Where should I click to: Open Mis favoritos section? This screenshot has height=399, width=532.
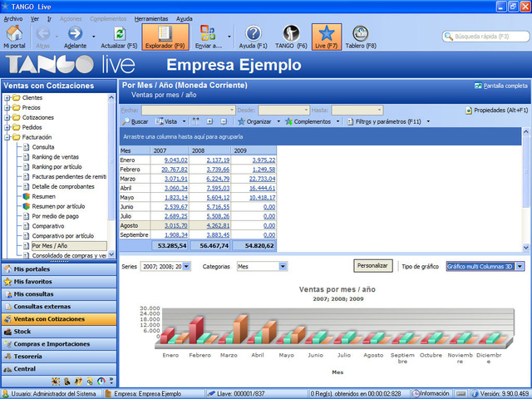click(59, 282)
